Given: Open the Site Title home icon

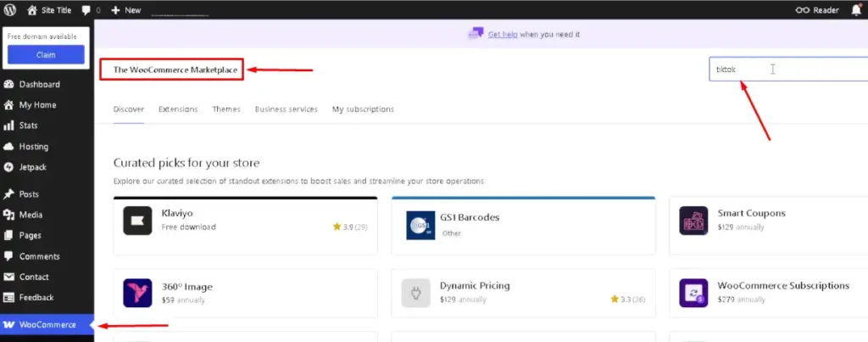Looking at the screenshot, I should (x=32, y=10).
